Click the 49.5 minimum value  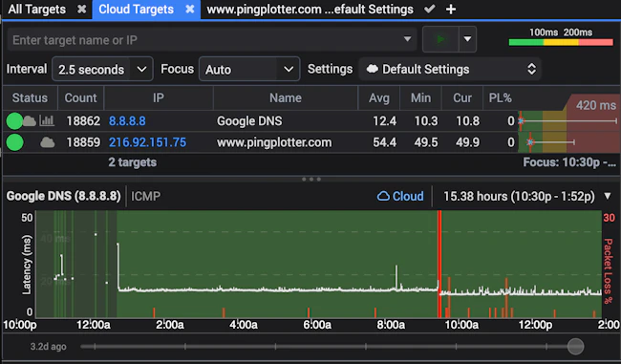click(x=426, y=142)
